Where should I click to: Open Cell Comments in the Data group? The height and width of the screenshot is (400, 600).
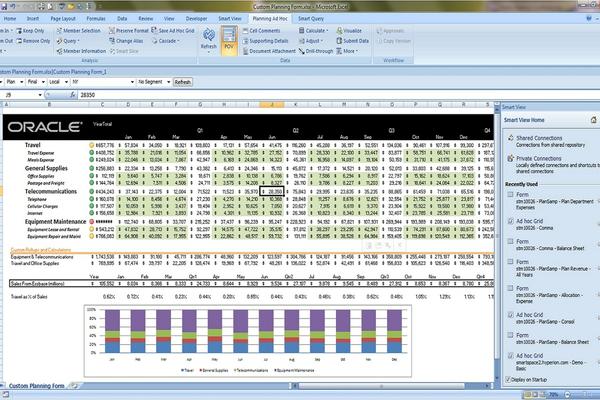(x=266, y=31)
